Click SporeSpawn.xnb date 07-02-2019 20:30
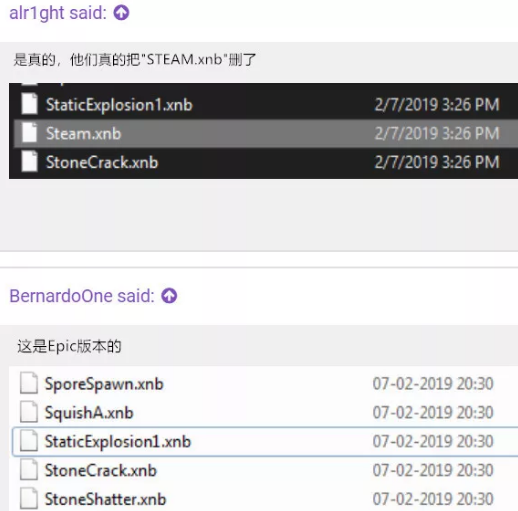Image resolution: width=518 pixels, height=511 pixels. [x=433, y=384]
